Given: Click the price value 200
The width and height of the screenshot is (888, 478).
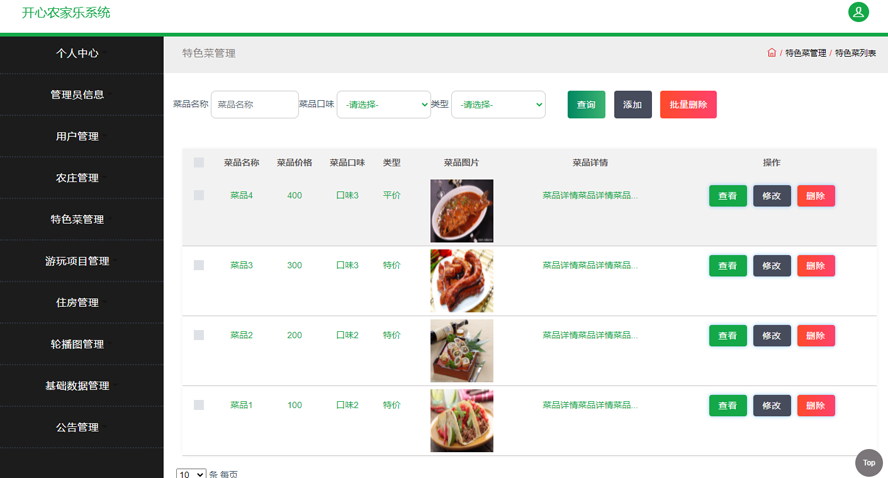Looking at the screenshot, I should pos(294,335).
